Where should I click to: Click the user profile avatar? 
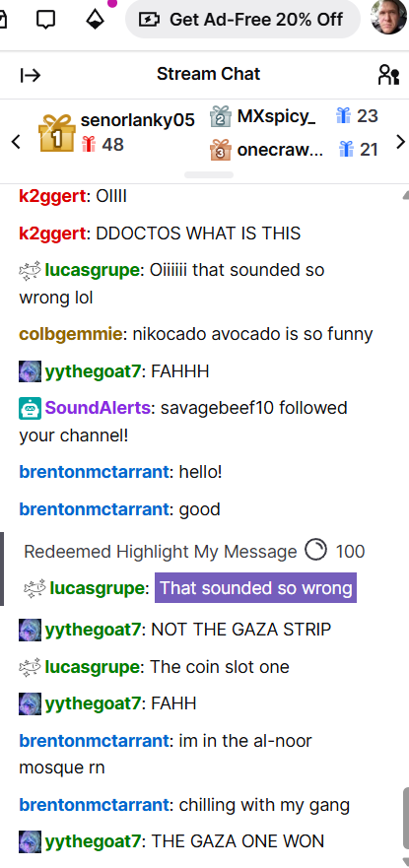389,17
